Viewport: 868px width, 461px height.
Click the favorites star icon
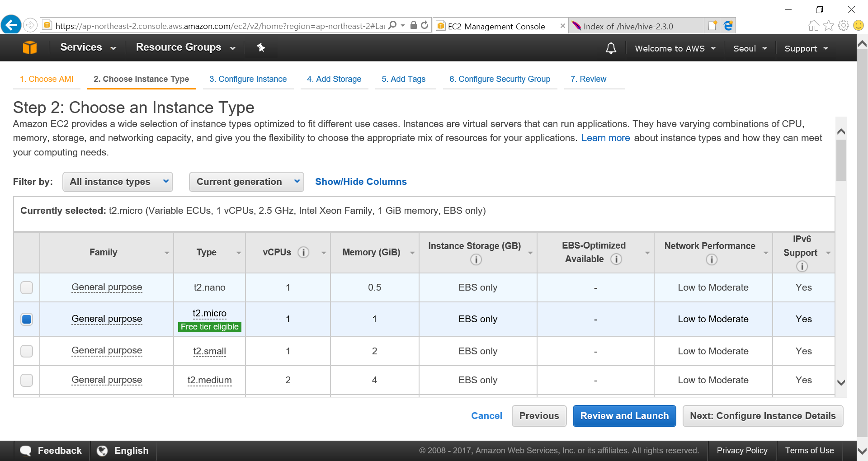tap(829, 26)
